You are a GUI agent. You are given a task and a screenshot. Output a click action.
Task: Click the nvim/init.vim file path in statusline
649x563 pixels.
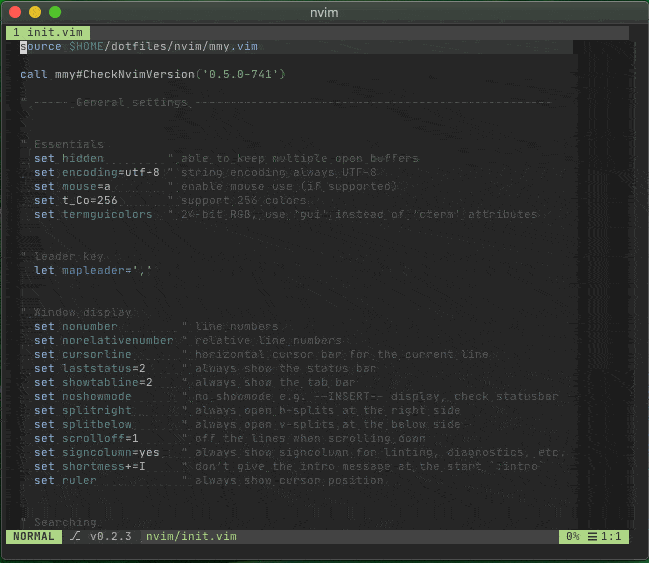tap(191, 537)
